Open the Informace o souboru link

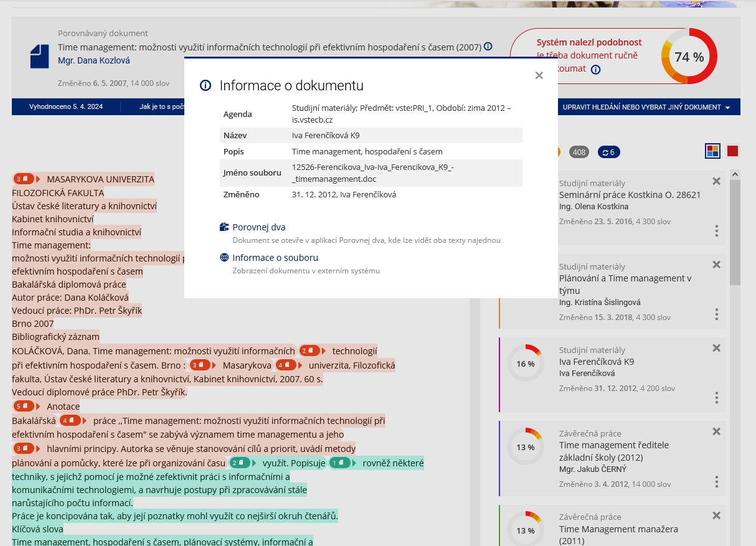coord(275,258)
